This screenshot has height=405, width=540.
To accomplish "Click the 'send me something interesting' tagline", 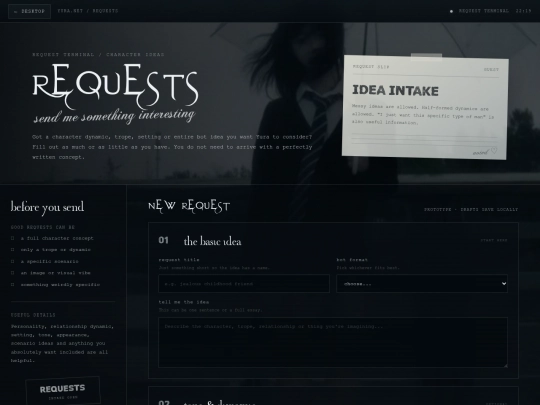I will click(114, 116).
